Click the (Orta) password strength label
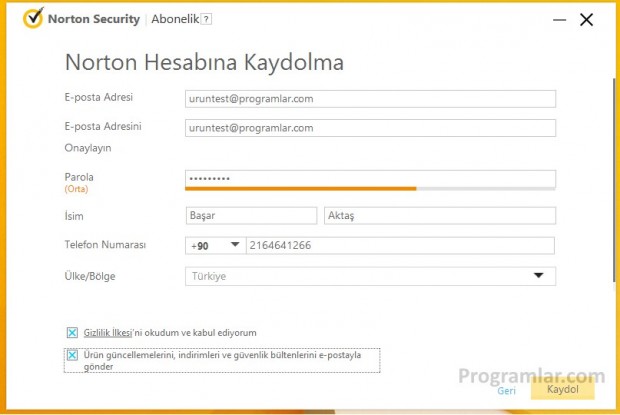 point(76,189)
